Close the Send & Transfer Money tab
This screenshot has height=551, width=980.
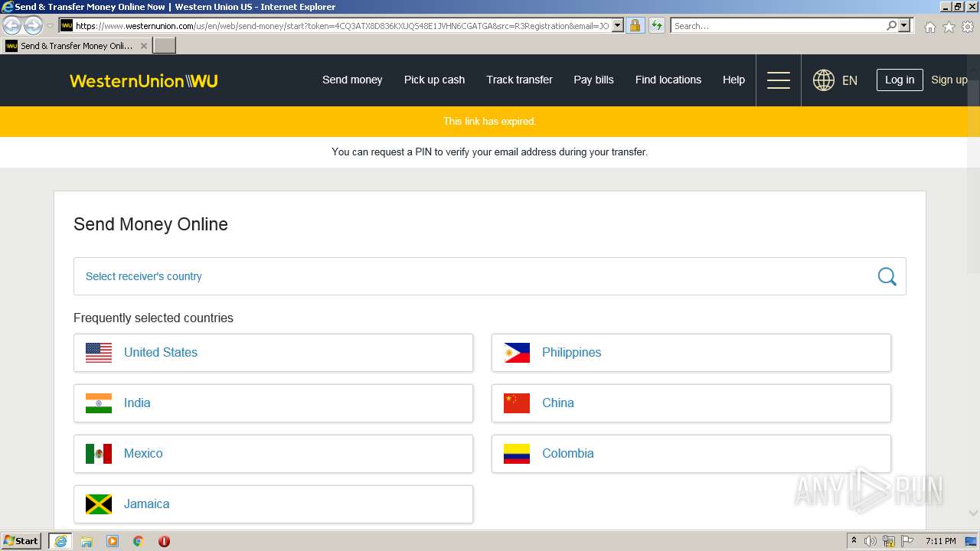[143, 46]
